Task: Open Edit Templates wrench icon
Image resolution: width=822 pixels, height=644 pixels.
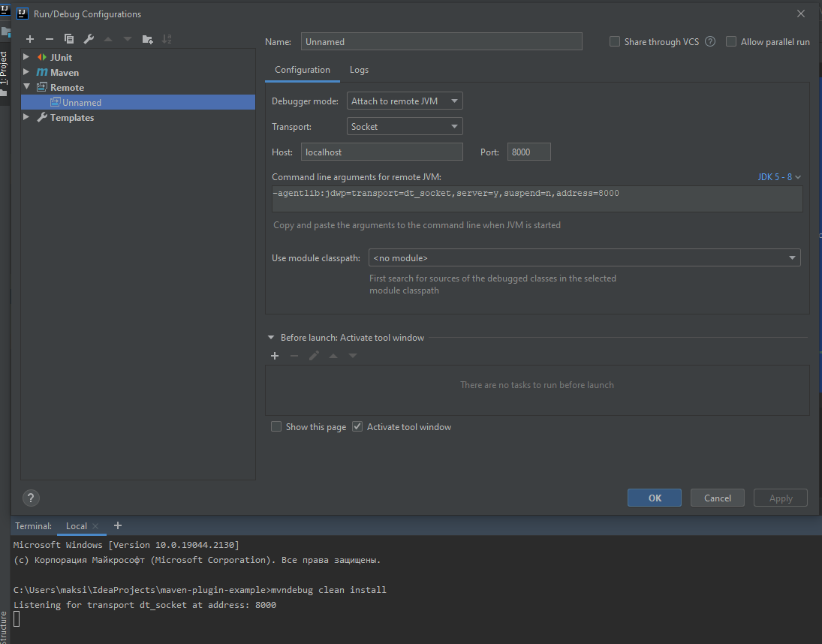Action: pos(89,39)
